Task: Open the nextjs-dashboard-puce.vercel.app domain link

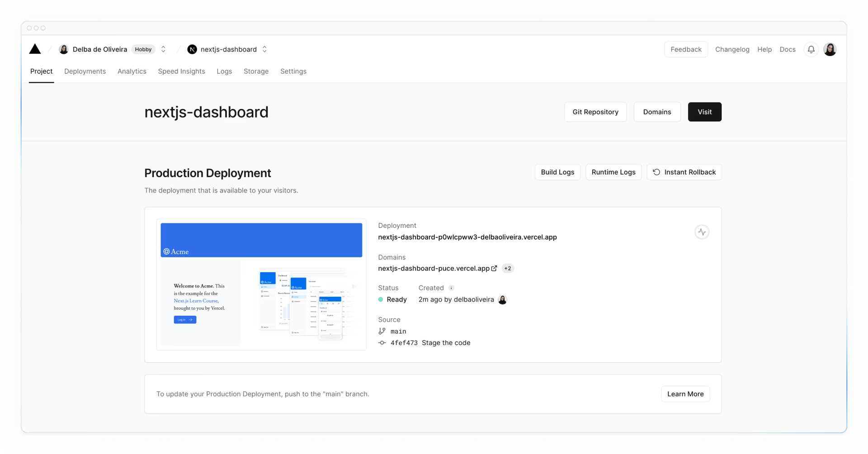Action: (434, 268)
